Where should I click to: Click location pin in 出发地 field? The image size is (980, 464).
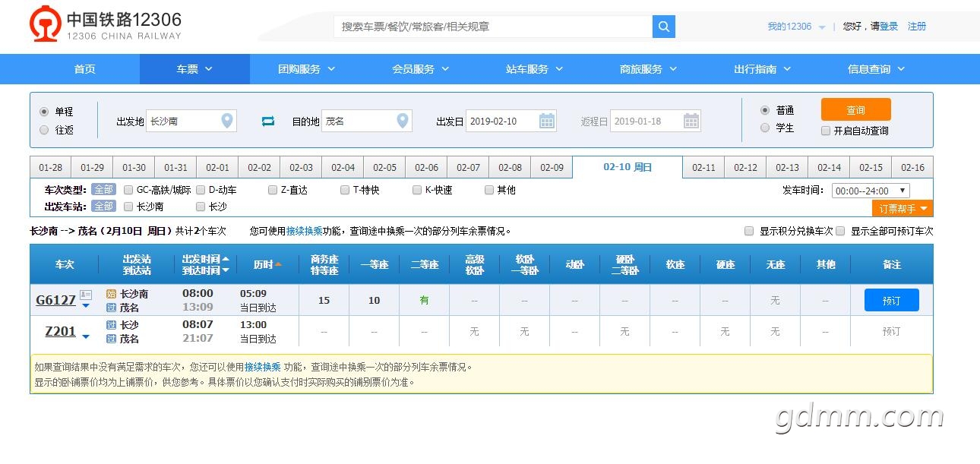coord(226,121)
